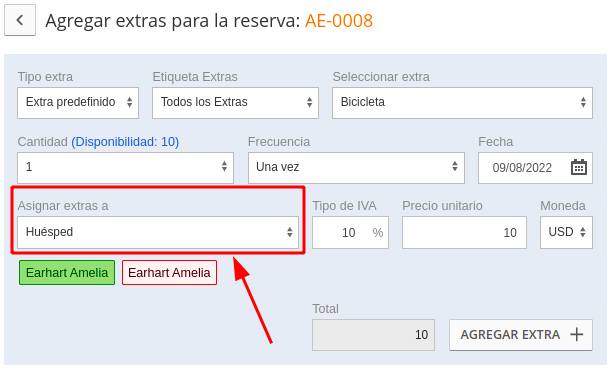Screen dimensions: 612x369
Task: Toggle the green Earhart Amelia guest tag
Action: tap(67, 273)
